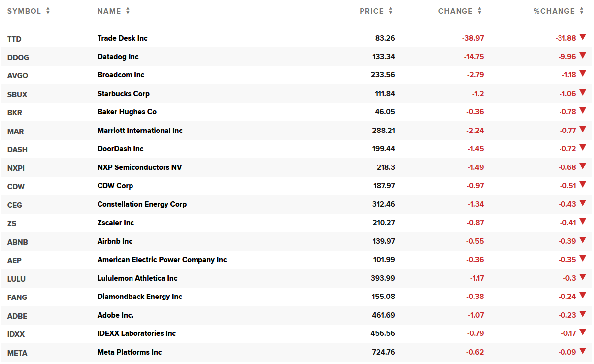Select the Datadog Inc name
The height and width of the screenshot is (364, 594).
118,57
